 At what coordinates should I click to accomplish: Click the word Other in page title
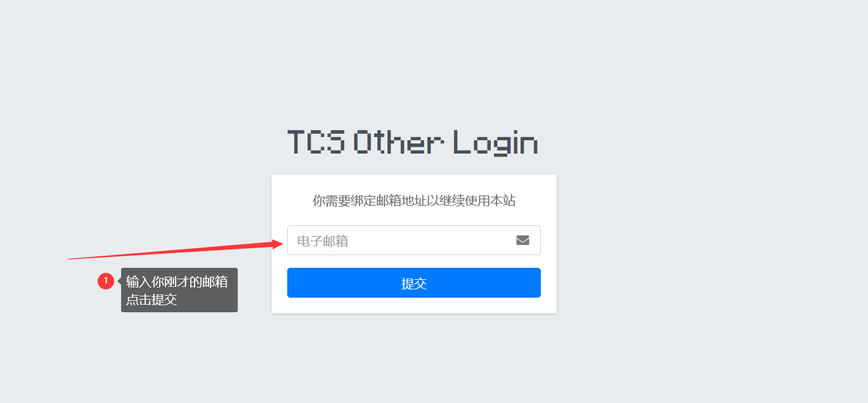coord(398,143)
